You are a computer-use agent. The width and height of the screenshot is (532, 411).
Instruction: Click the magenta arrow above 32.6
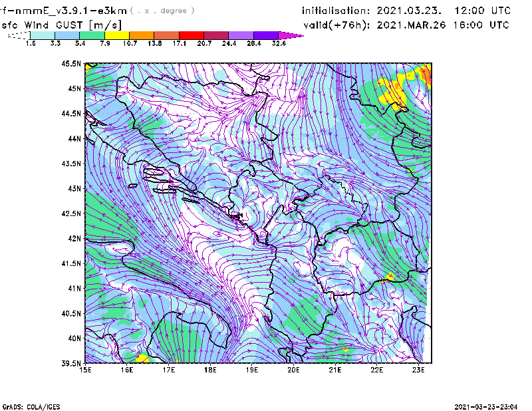pos(291,35)
